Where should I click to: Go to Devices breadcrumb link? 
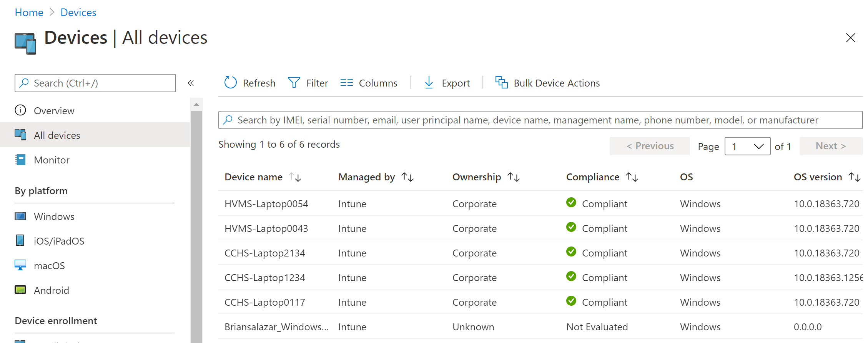pyautogui.click(x=78, y=12)
